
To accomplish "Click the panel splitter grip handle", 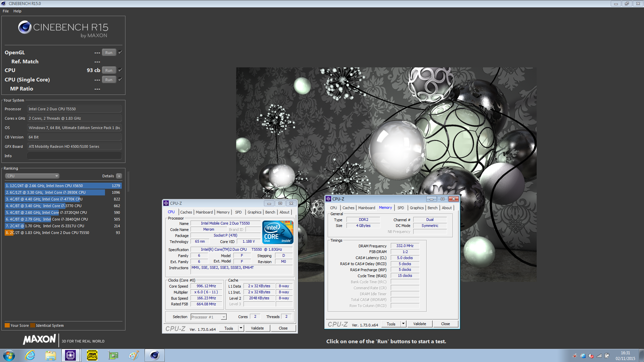I will [128, 181].
